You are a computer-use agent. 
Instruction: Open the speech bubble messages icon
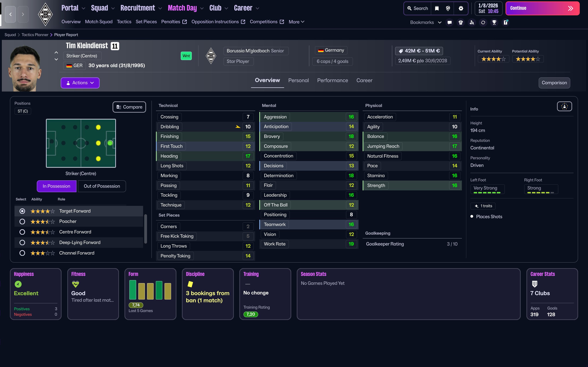coord(449,22)
